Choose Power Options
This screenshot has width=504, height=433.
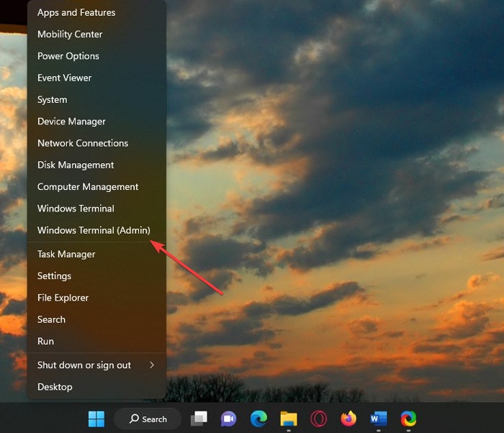96,56
